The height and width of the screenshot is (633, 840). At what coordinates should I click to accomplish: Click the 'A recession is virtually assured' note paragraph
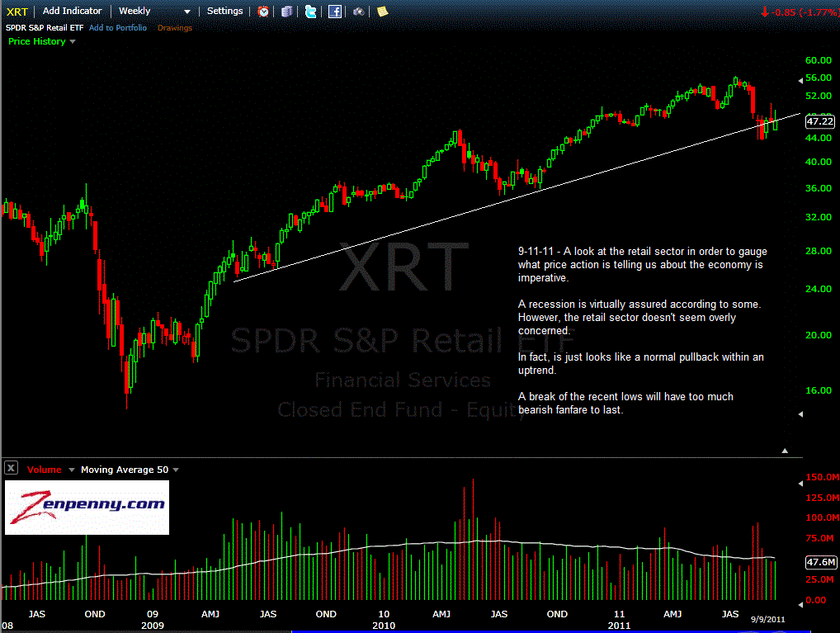pos(639,317)
